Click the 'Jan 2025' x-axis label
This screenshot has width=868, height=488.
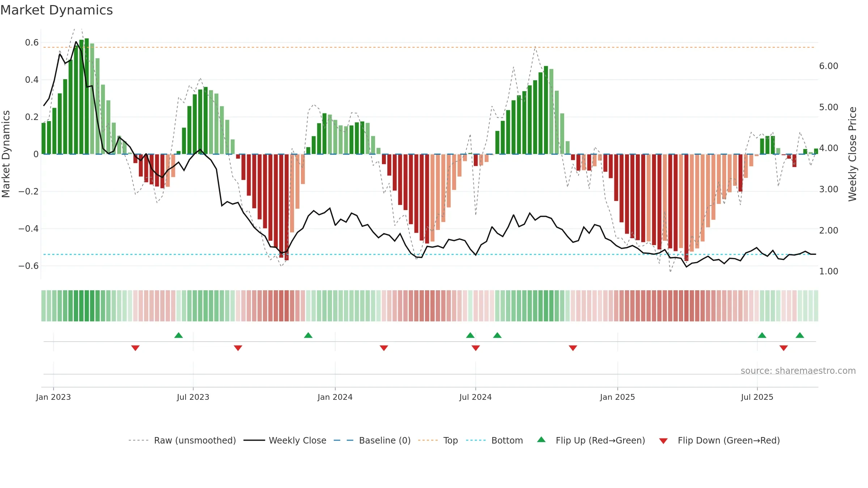point(618,397)
